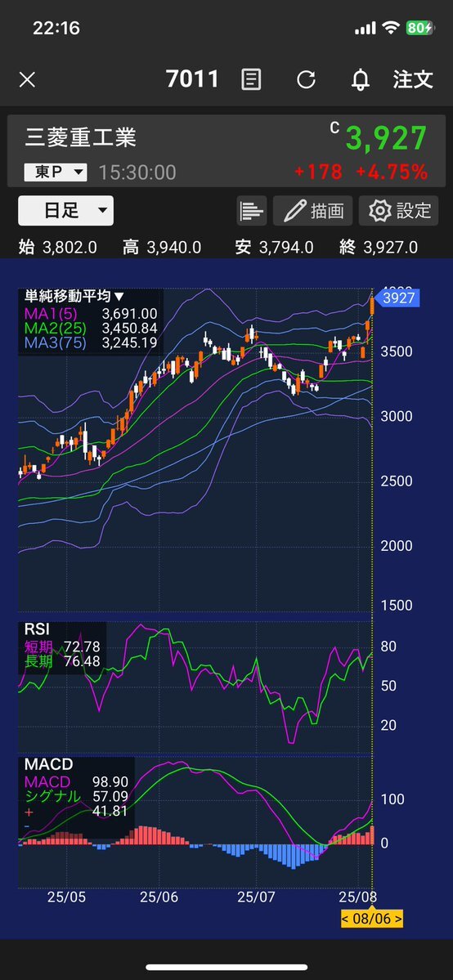Open 設定 chart settings gear
The width and height of the screenshot is (453, 980).
pos(398,211)
